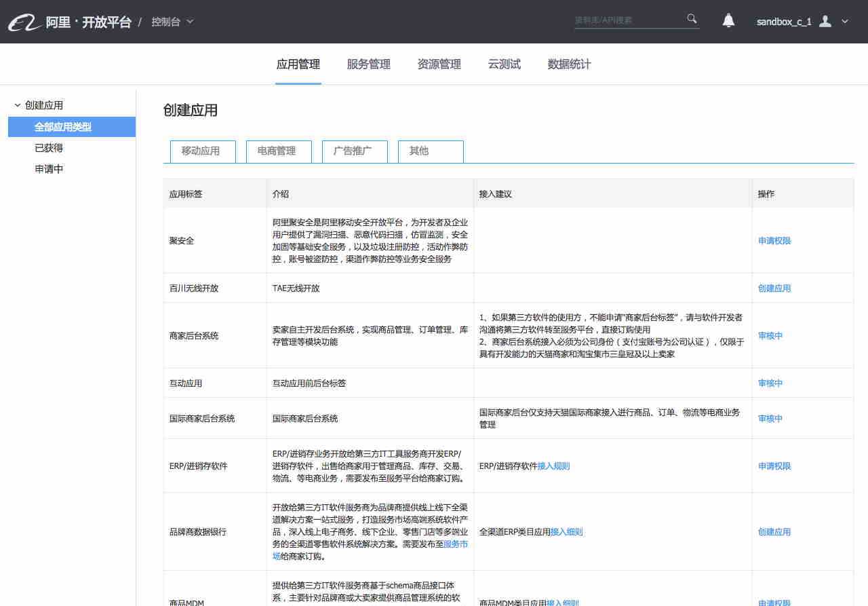Switch to the 服务管理 tab
This screenshot has height=606, width=868.
tap(368, 64)
